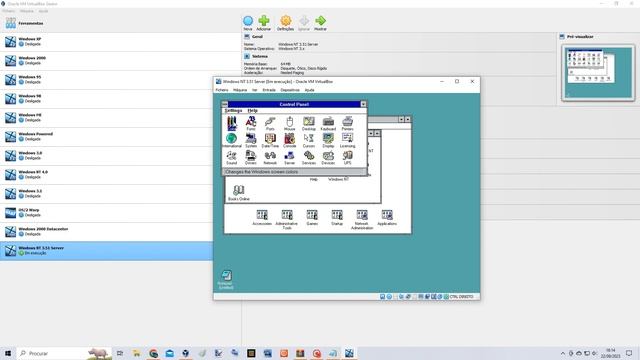Viewport: 640px width, 360px height.
Task: Open the Drivers applet
Action: click(251, 158)
